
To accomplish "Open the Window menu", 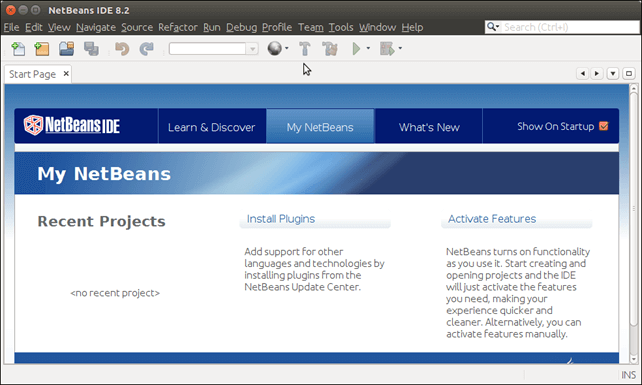I will coord(378,27).
